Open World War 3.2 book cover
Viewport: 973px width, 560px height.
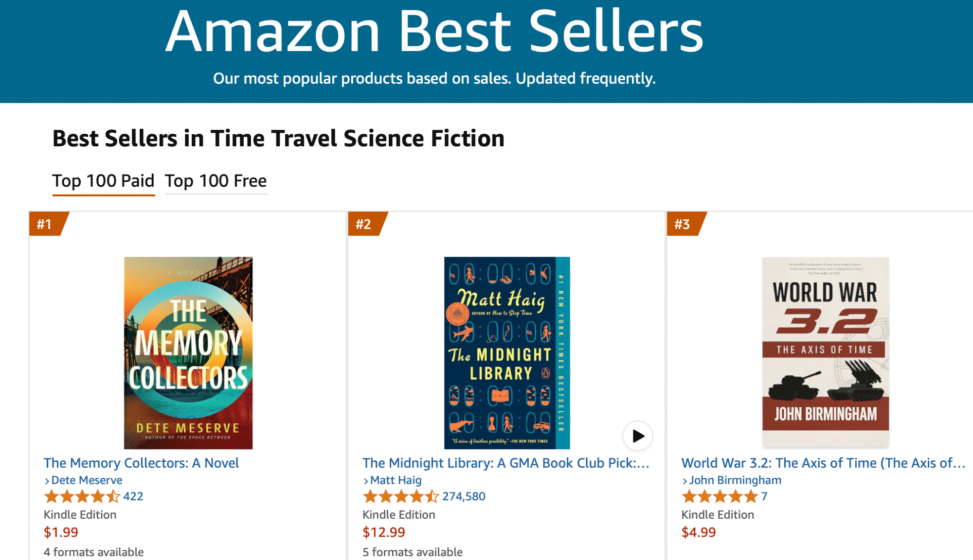[825, 352]
